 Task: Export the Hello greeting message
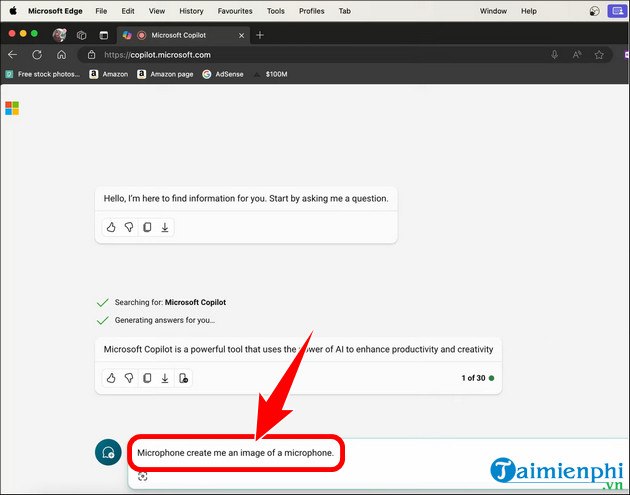[x=165, y=227]
